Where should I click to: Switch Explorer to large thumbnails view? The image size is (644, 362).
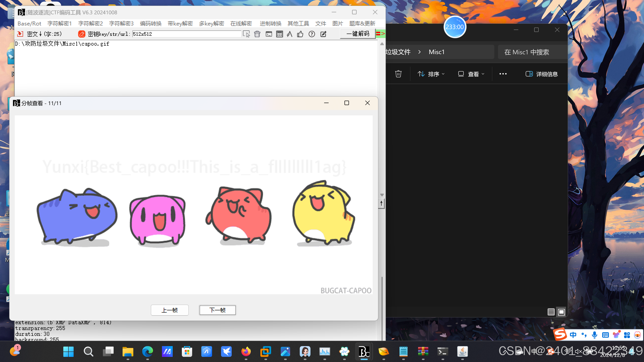point(561,312)
